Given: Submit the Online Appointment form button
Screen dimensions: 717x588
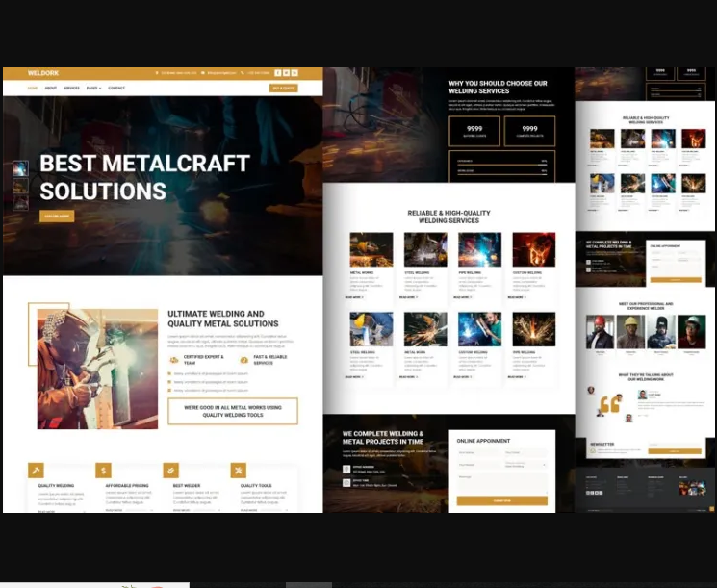Looking at the screenshot, I should point(501,500).
